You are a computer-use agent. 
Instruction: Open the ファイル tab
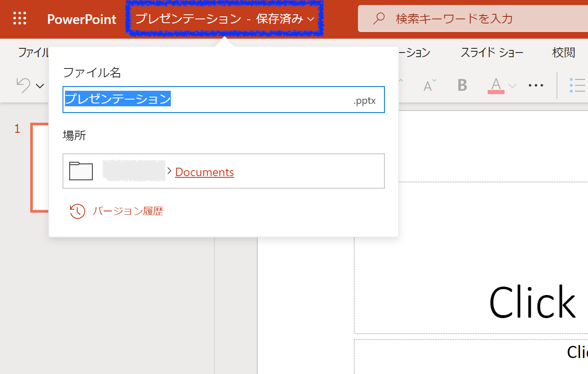(x=33, y=53)
